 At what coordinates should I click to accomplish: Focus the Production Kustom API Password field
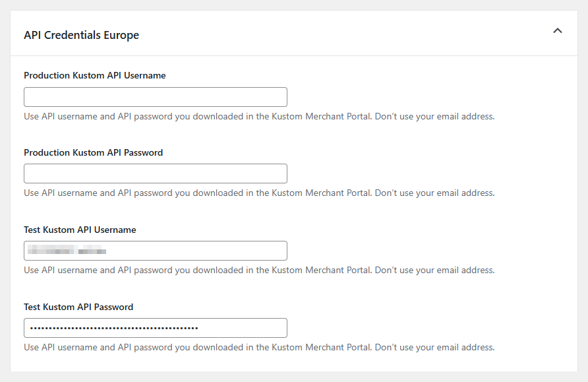tap(156, 174)
